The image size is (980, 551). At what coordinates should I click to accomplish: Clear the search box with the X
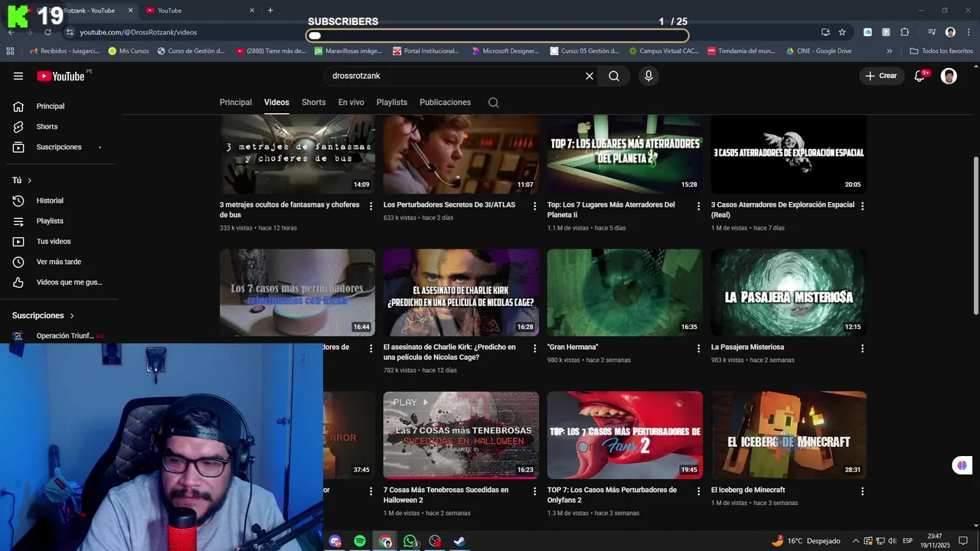(590, 76)
